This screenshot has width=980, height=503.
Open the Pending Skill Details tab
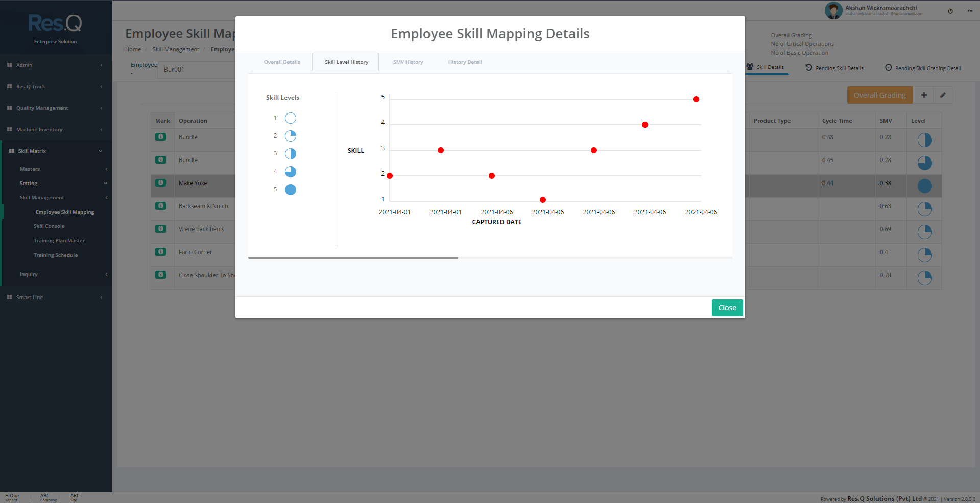(x=834, y=67)
